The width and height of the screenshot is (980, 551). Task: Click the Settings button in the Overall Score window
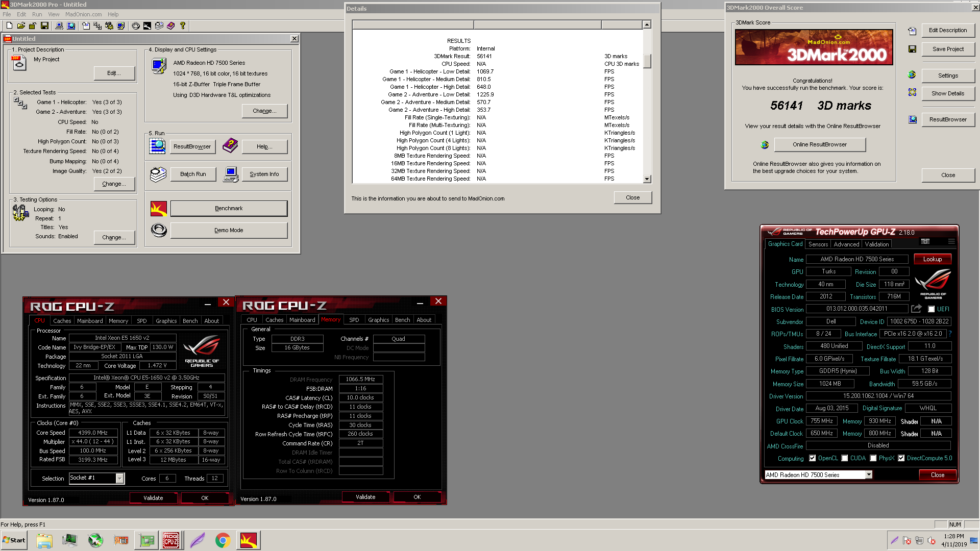tap(948, 76)
